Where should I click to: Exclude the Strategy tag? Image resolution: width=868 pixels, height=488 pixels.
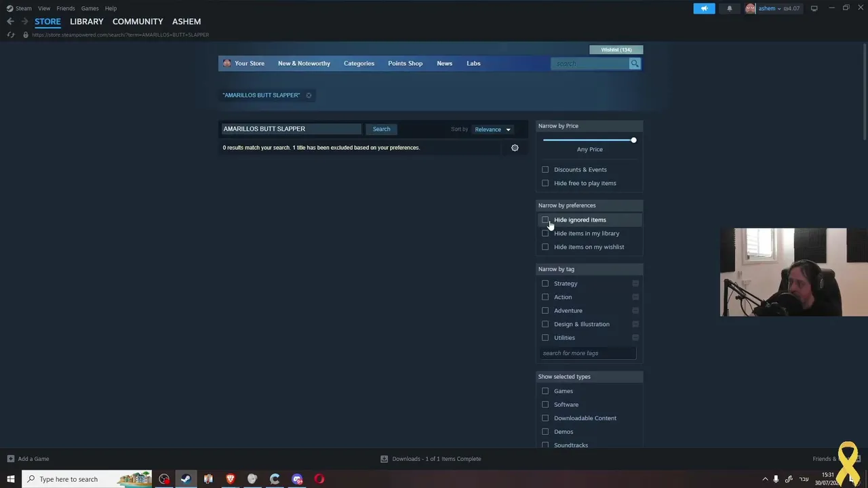635,283
